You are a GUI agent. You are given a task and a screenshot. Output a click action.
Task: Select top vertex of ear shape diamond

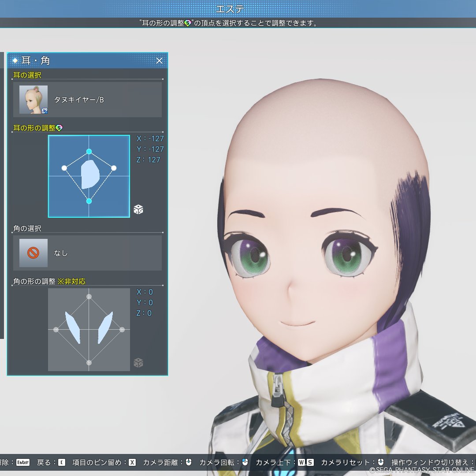[89, 152]
